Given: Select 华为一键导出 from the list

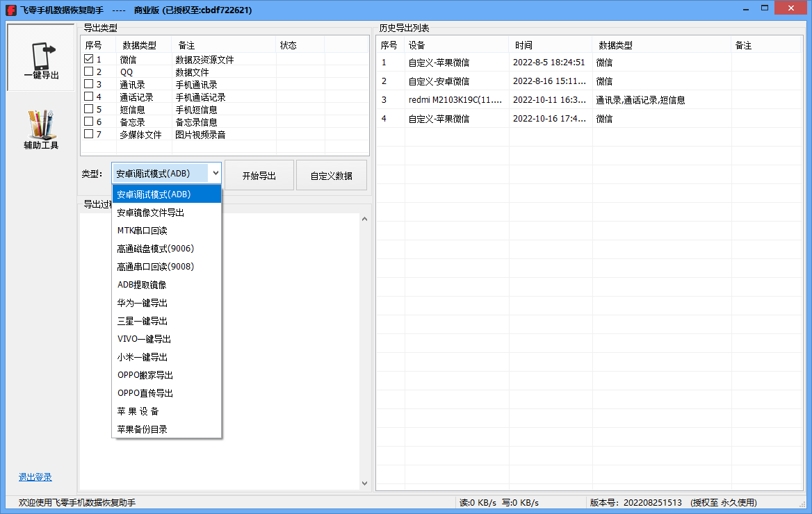Looking at the screenshot, I should point(144,303).
